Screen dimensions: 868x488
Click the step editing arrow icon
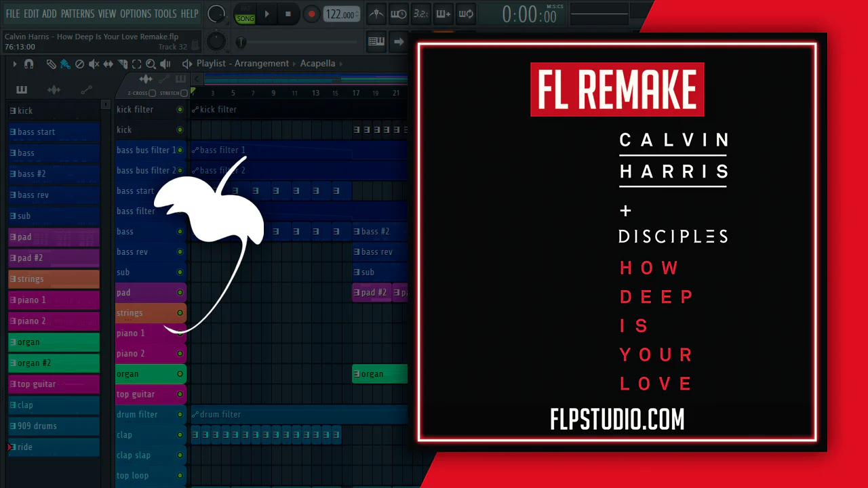coord(399,41)
